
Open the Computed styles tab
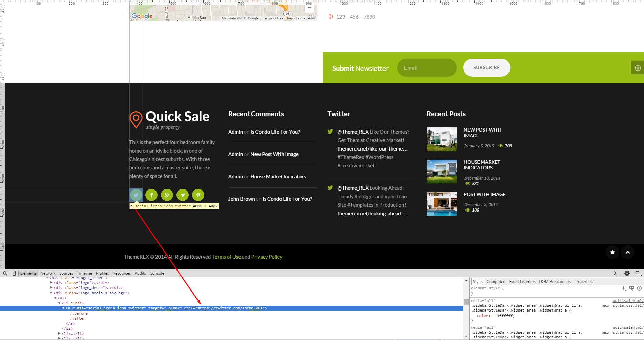[x=496, y=282]
